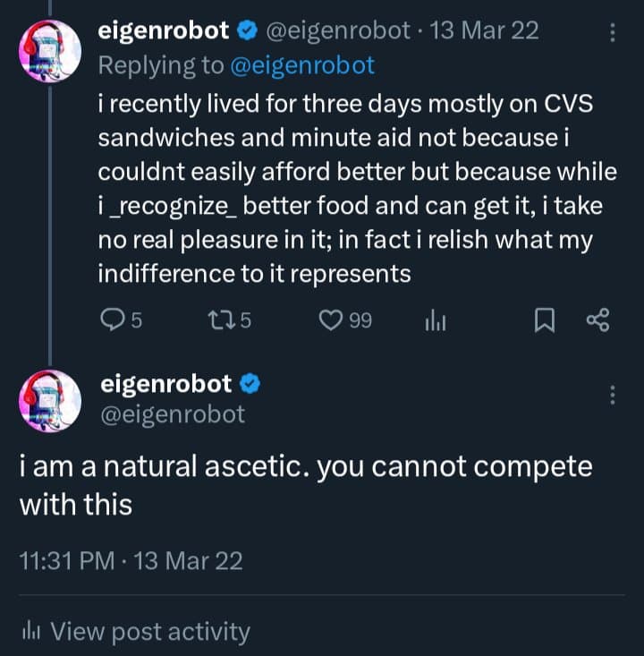Click verified badge on main tweet author

(251, 384)
